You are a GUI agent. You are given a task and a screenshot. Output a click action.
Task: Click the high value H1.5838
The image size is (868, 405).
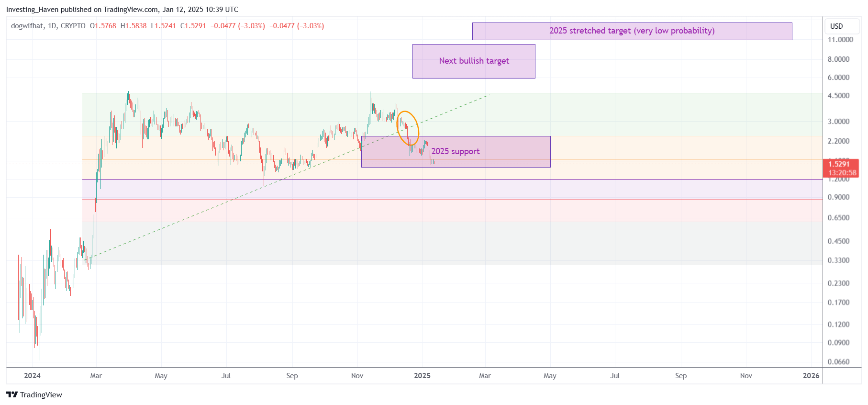[134, 26]
